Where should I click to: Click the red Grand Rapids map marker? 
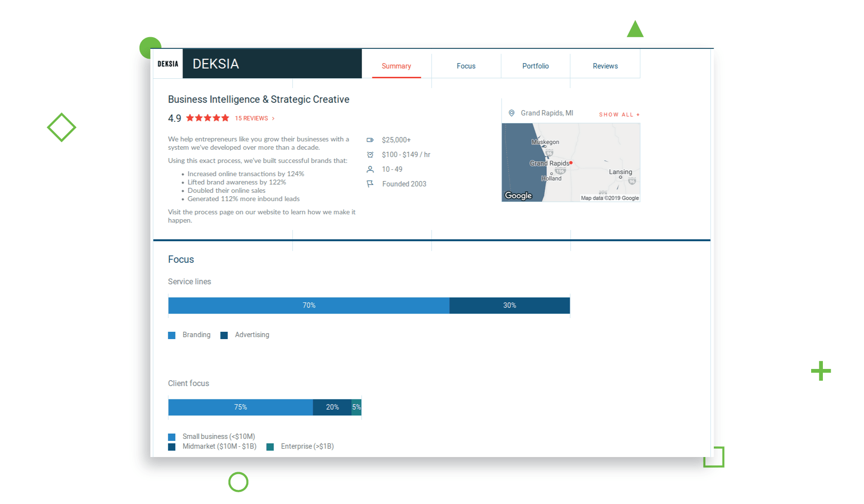[x=571, y=162]
